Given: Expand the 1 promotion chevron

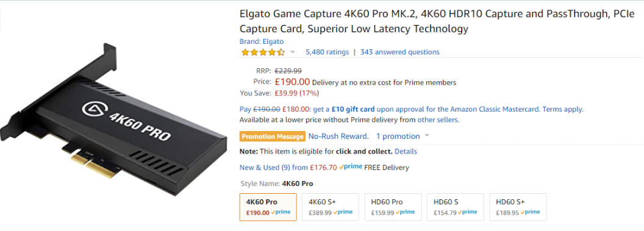Looking at the screenshot, I should coord(427,136).
